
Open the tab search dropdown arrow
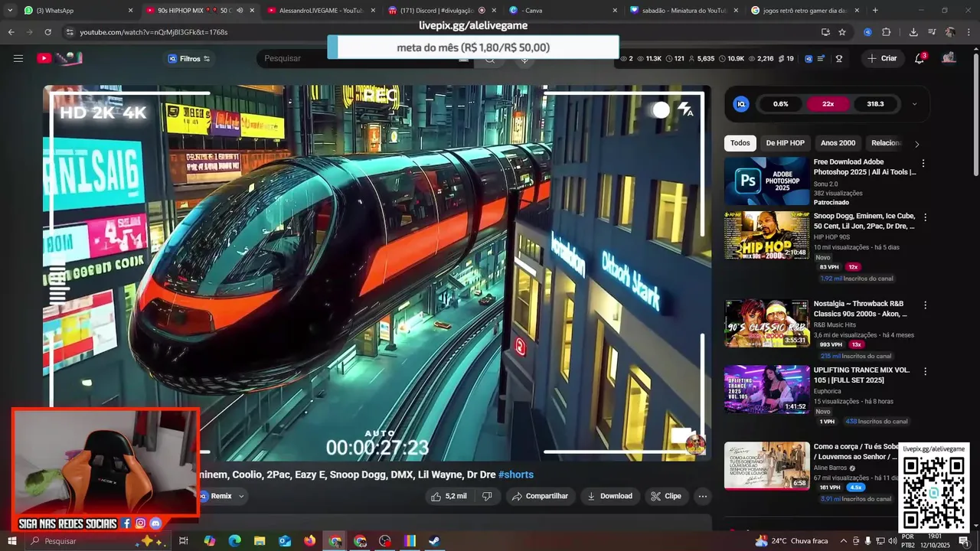[10, 11]
